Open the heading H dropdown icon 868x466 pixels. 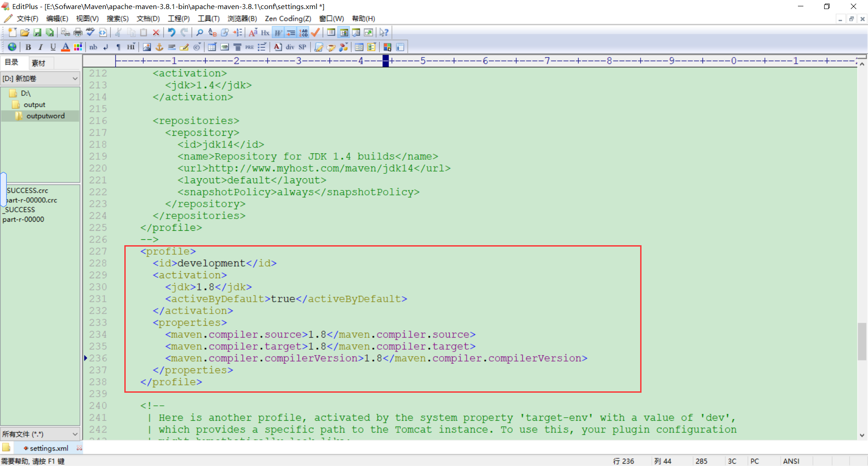pyautogui.click(x=131, y=47)
